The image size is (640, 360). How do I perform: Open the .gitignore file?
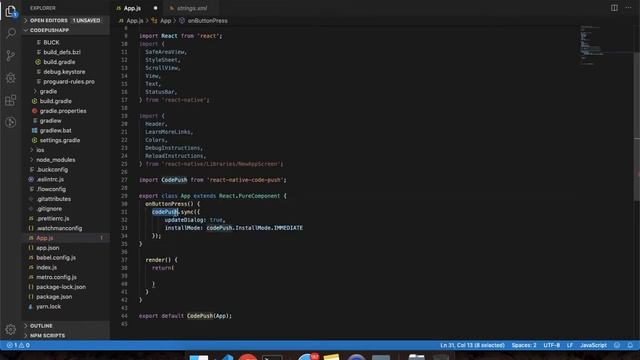pos(49,209)
